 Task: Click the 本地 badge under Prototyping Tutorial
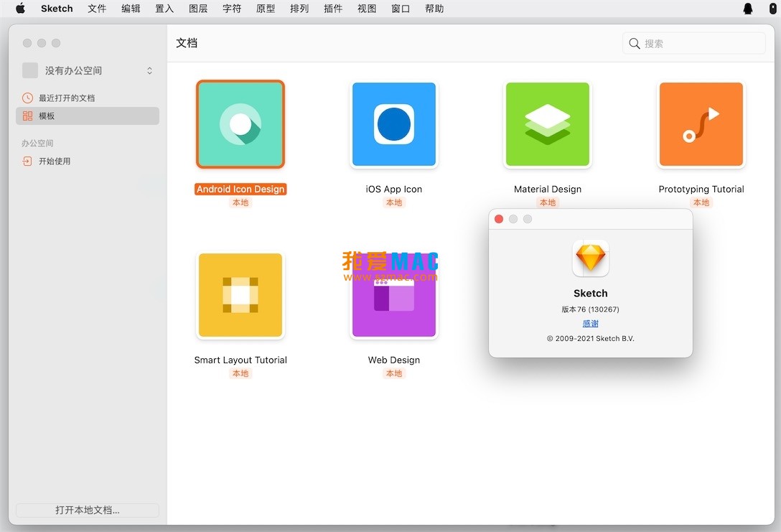click(701, 202)
